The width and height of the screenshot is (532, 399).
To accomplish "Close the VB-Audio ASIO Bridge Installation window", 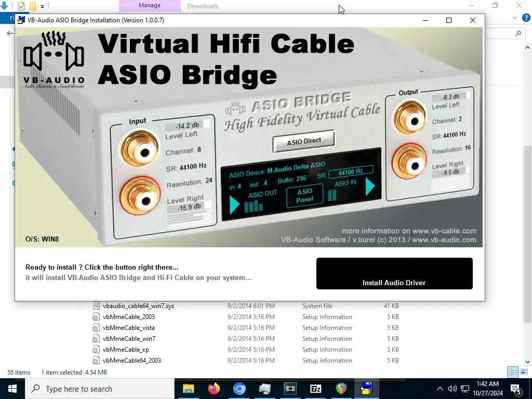I will pos(473,20).
